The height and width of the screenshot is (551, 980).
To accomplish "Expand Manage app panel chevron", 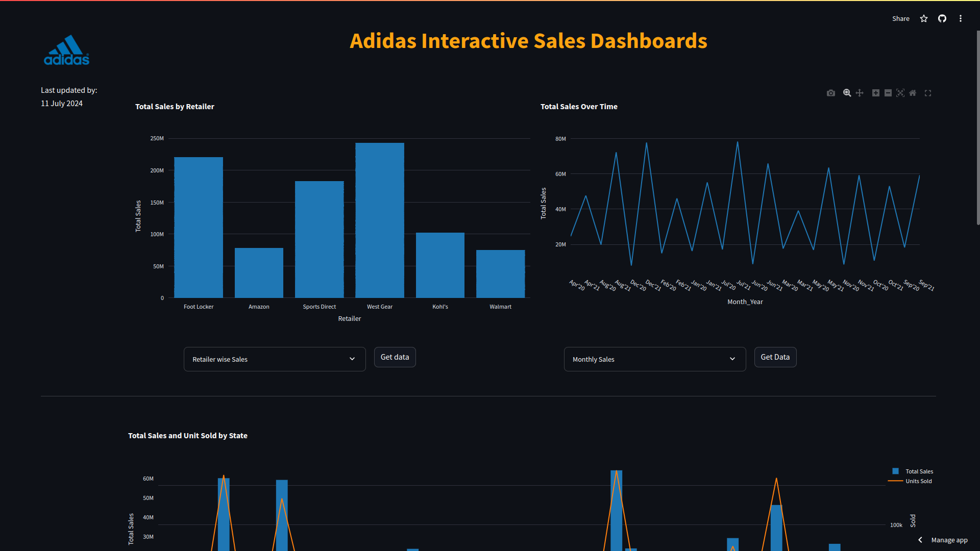I will (x=920, y=540).
